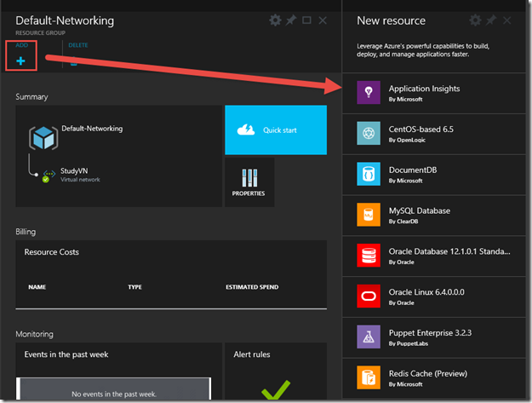Image resolution: width=532 pixels, height=403 pixels.
Task: Click the Default-Networking resource group cube
Action: coord(43,137)
